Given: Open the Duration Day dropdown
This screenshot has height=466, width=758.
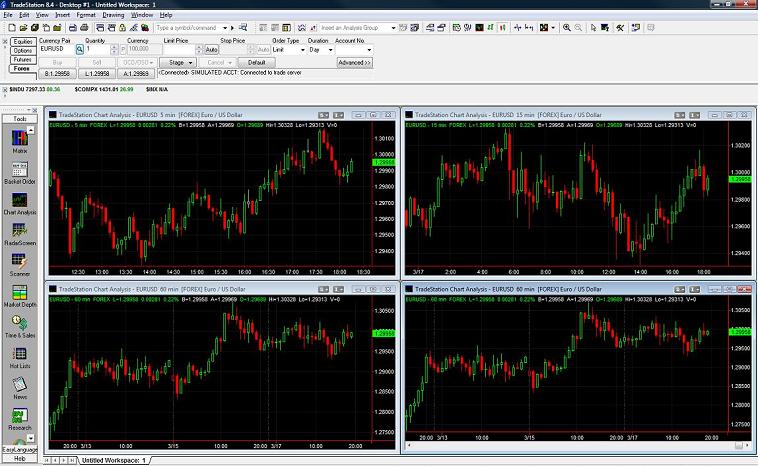Looking at the screenshot, I should tap(331, 50).
